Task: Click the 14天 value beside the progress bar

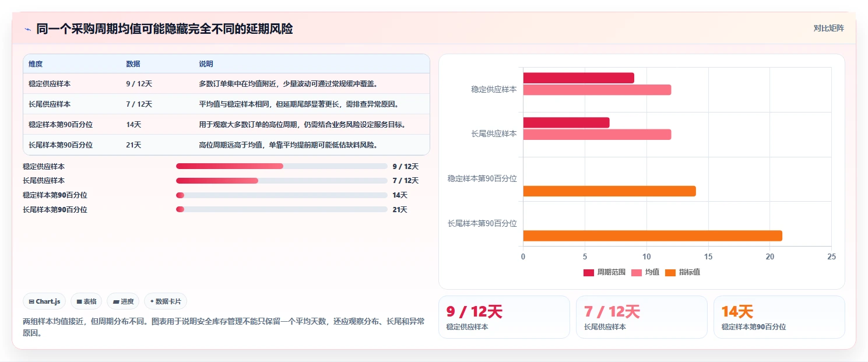Action: point(400,195)
